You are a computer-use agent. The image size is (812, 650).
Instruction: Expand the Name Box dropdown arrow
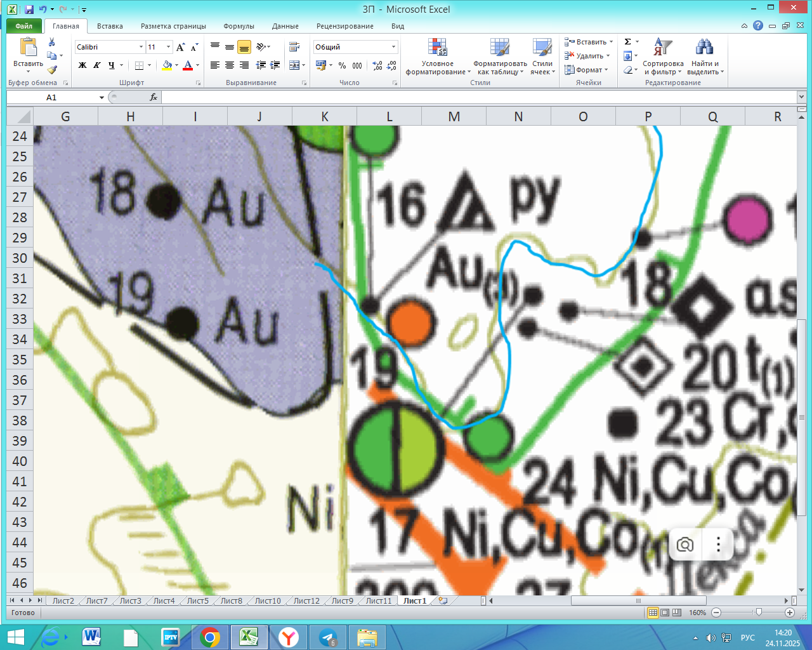point(101,97)
